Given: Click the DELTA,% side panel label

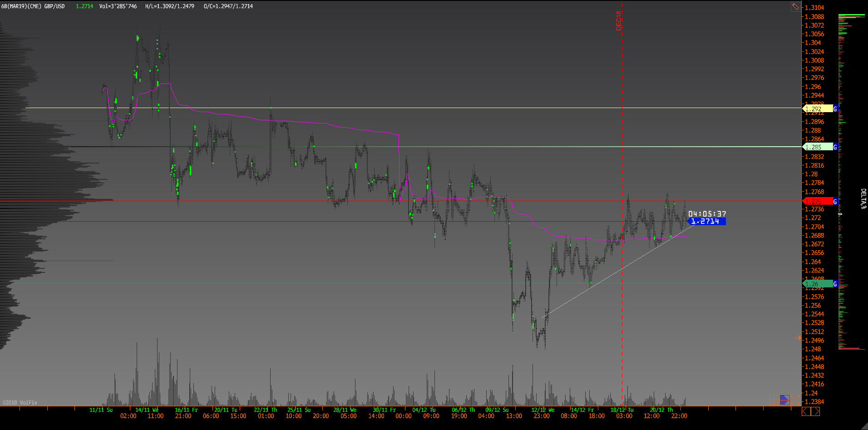Looking at the screenshot, I should click(863, 199).
